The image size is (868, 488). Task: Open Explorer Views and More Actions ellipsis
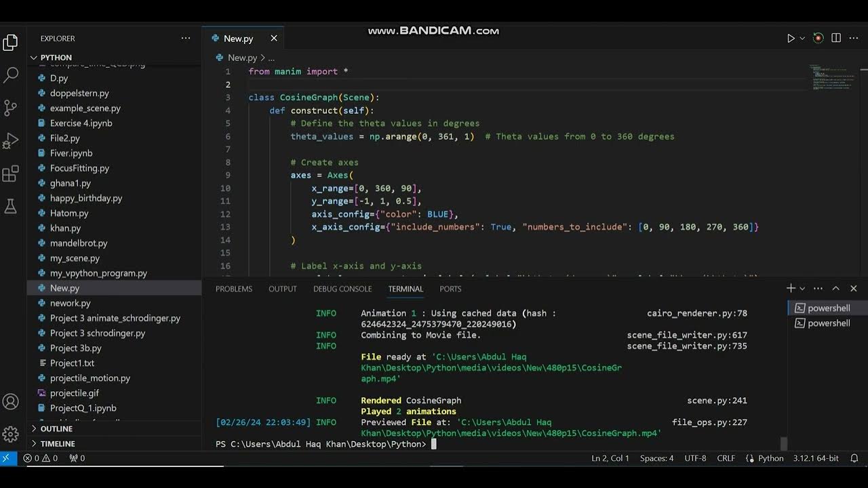(x=186, y=39)
